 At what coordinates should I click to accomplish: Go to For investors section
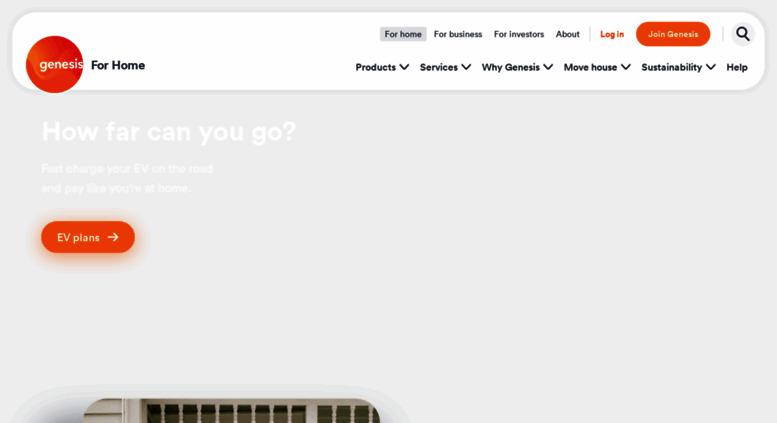[519, 34]
